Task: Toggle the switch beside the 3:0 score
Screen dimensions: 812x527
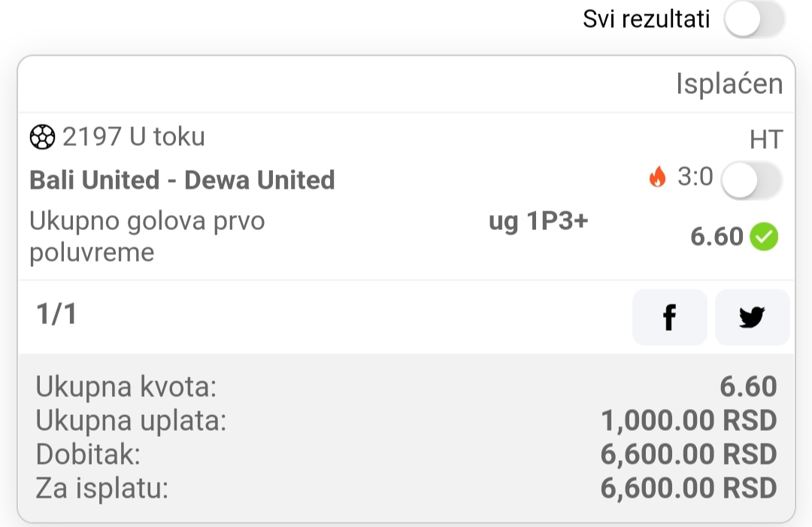Action: pyautogui.click(x=751, y=180)
